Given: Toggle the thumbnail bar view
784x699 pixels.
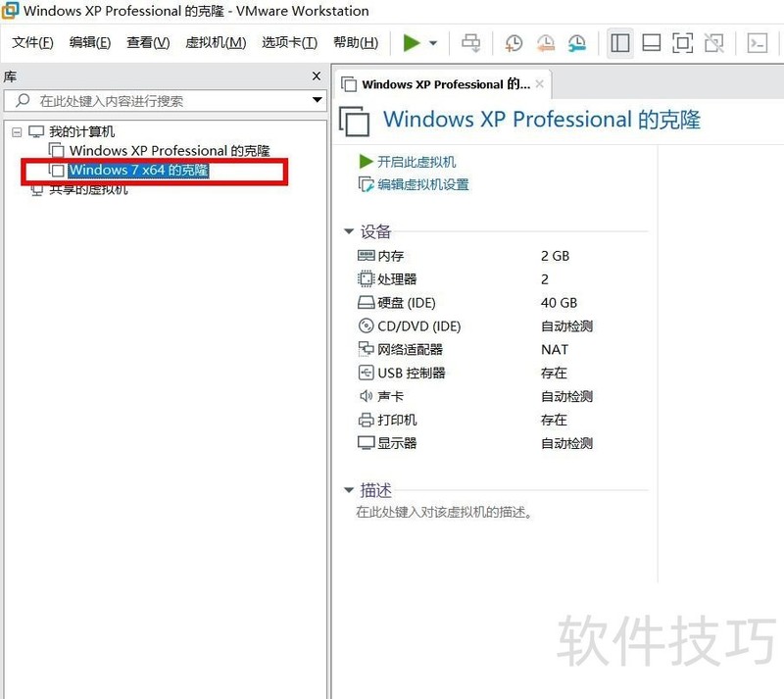Looking at the screenshot, I should tap(652, 42).
